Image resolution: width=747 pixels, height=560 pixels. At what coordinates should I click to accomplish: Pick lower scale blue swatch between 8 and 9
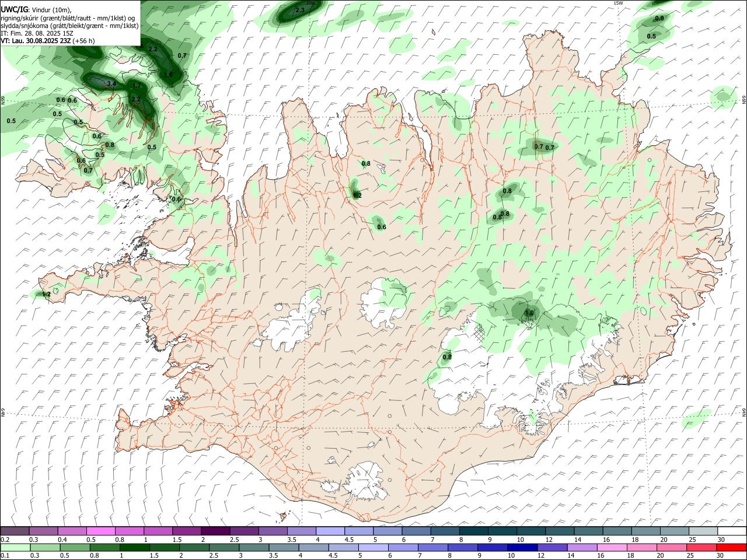462,547
